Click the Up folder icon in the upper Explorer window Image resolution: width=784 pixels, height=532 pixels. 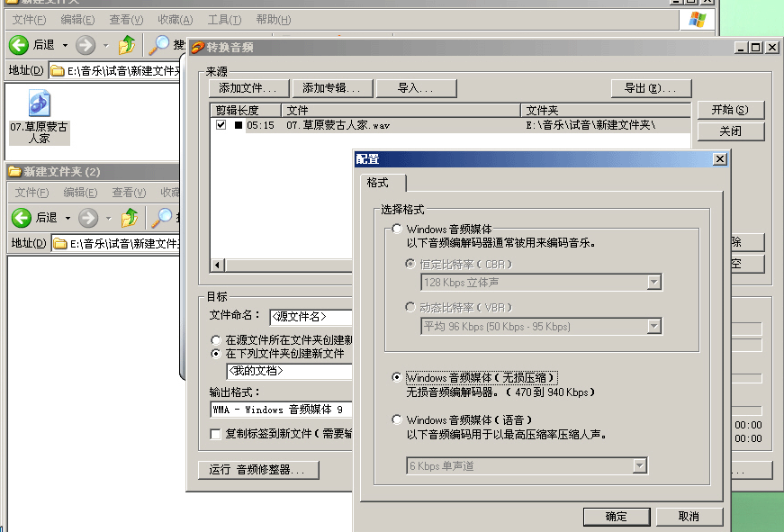[127, 45]
